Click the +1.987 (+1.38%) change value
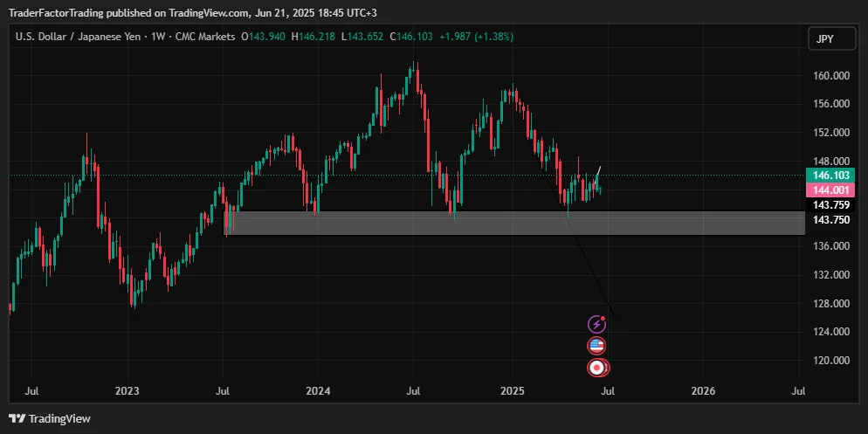 click(x=476, y=37)
